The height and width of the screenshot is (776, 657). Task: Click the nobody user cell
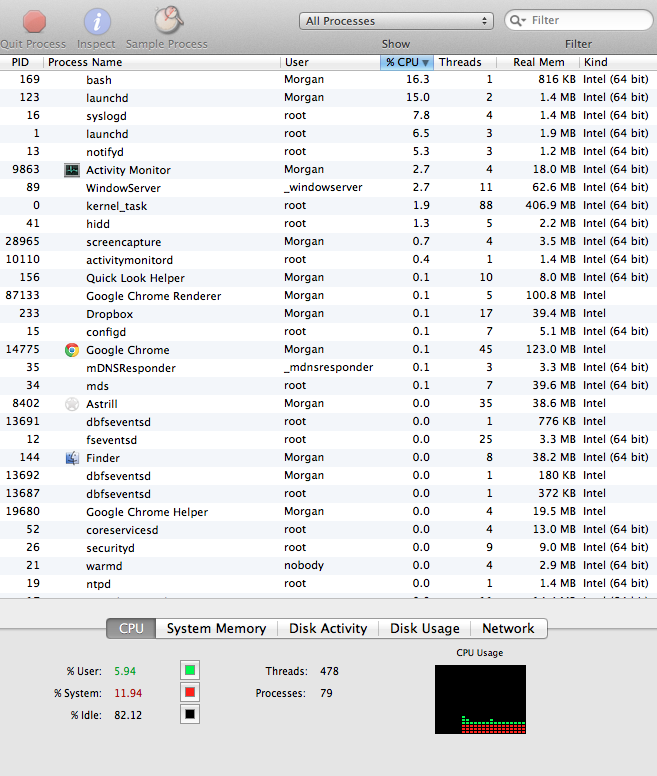[x=304, y=565]
